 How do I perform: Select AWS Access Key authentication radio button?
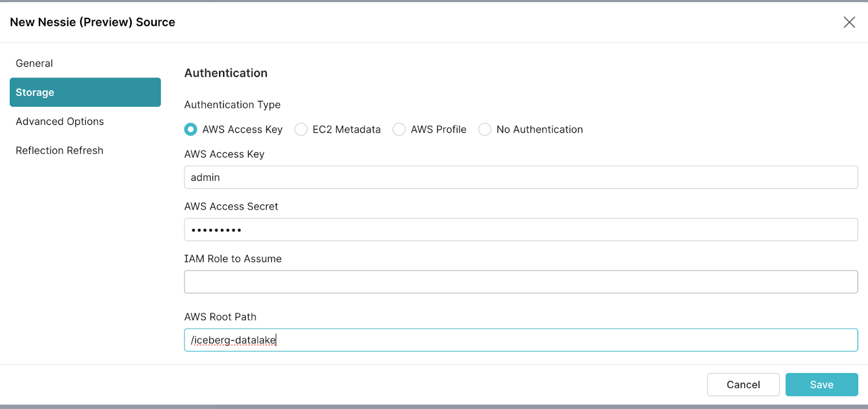tap(190, 130)
